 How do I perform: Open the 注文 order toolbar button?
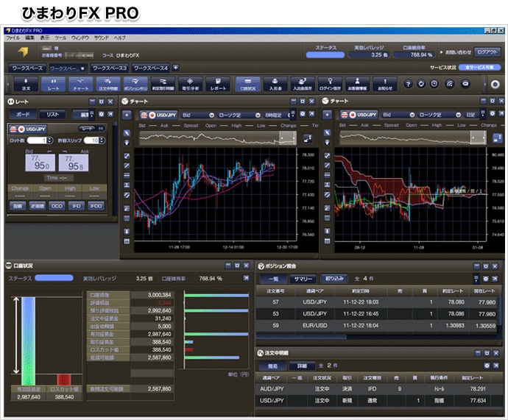(x=26, y=84)
